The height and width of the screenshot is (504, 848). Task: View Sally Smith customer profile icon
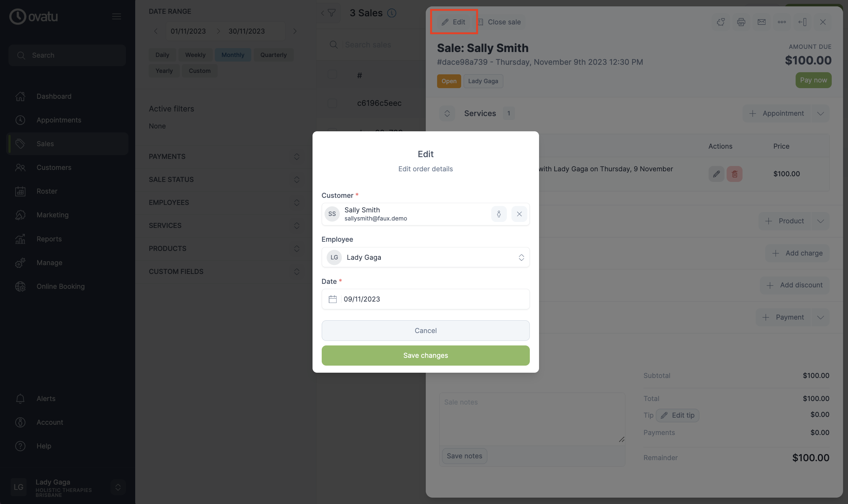pos(499,214)
